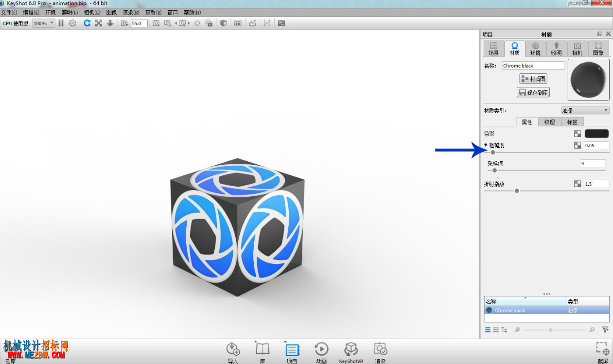Screen dimensions: 613x364
Task: Toggle texture checker for roughness value
Action: click(578, 145)
